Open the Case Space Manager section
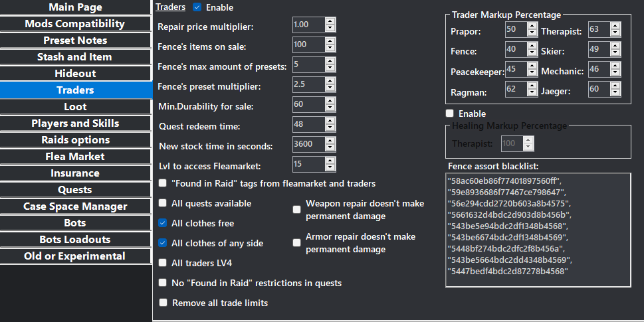The width and height of the screenshot is (644, 322). [75, 206]
